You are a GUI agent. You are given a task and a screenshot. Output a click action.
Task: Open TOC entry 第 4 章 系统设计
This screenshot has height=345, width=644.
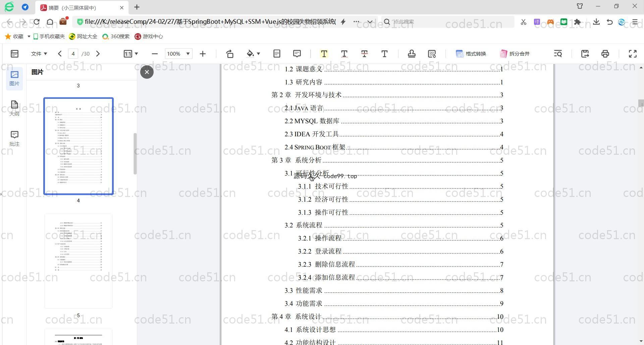[x=387, y=317]
